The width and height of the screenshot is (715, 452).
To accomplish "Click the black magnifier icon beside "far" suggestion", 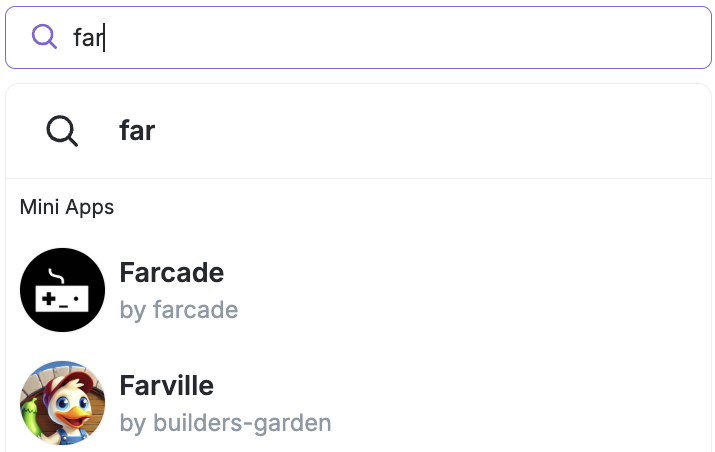I will point(62,131).
